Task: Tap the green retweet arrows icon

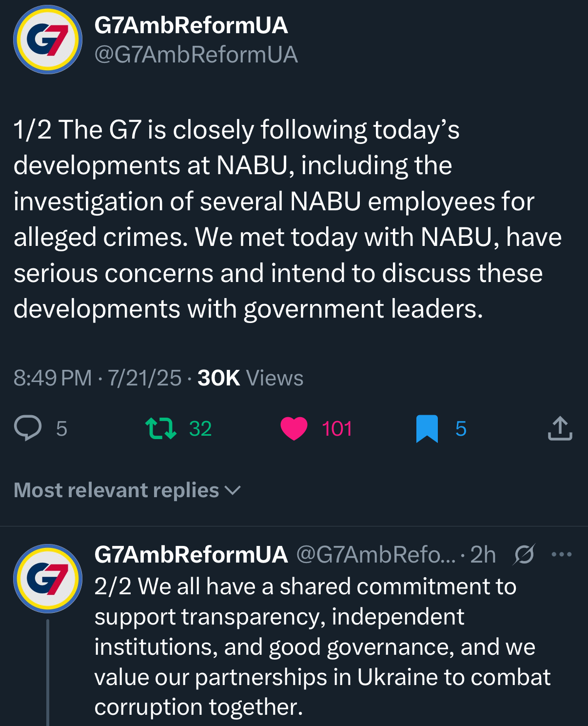Action: 161,428
